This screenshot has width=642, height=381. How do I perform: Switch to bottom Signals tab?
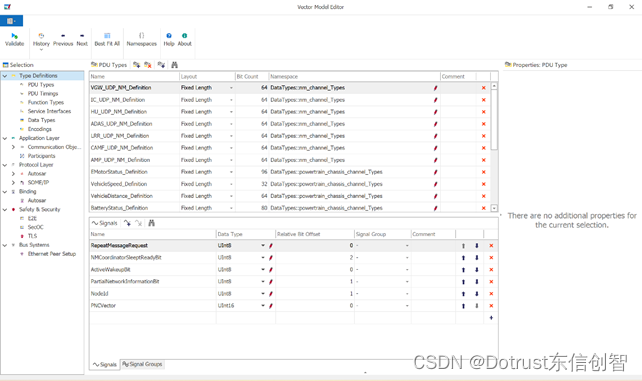tap(105, 364)
